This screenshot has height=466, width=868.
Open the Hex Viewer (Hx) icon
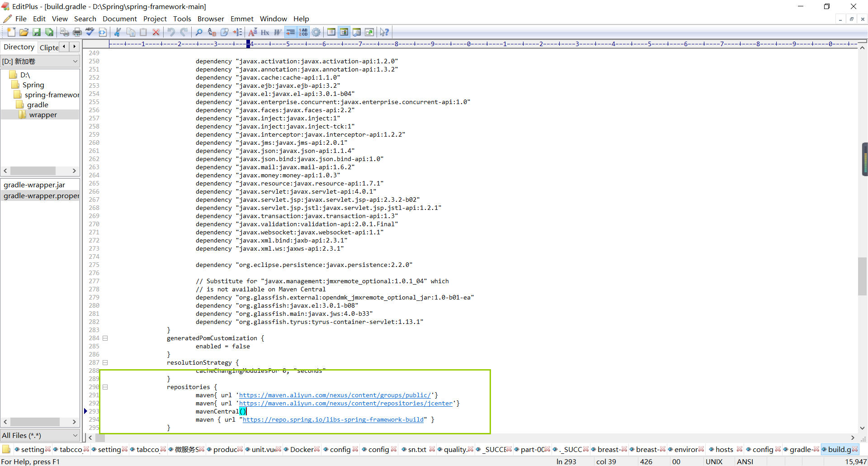pyautogui.click(x=265, y=32)
